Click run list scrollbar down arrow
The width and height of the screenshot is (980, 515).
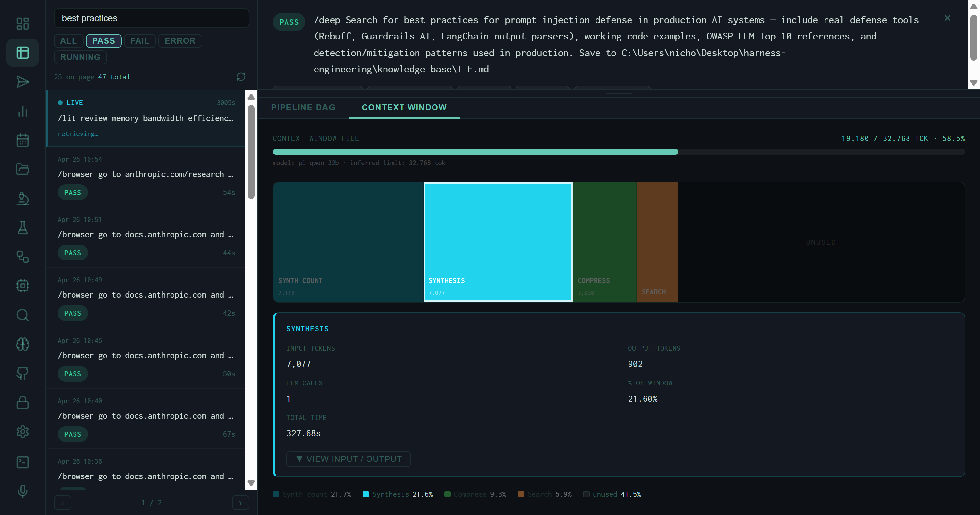tap(251, 483)
